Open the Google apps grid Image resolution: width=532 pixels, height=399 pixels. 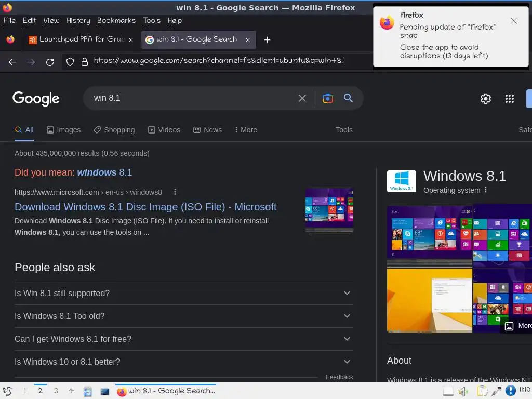pyautogui.click(x=510, y=99)
